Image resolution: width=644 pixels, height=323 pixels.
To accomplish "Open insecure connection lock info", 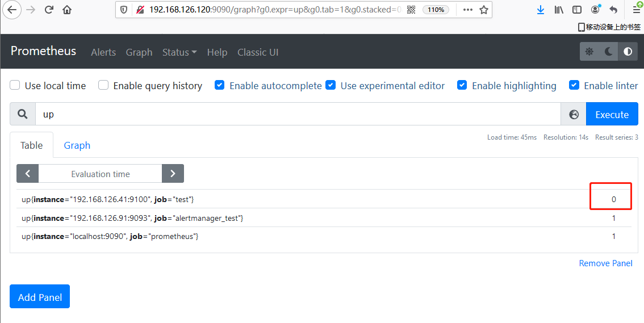I will [140, 10].
